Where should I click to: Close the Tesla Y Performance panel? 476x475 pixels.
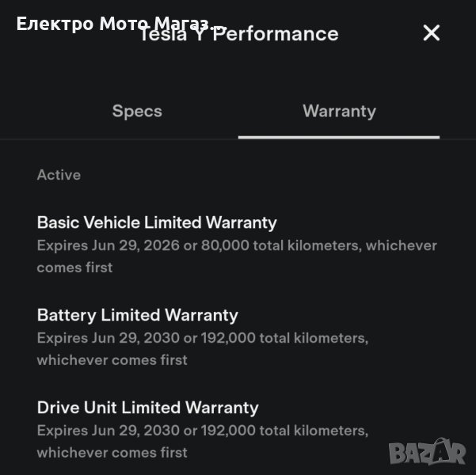click(431, 32)
